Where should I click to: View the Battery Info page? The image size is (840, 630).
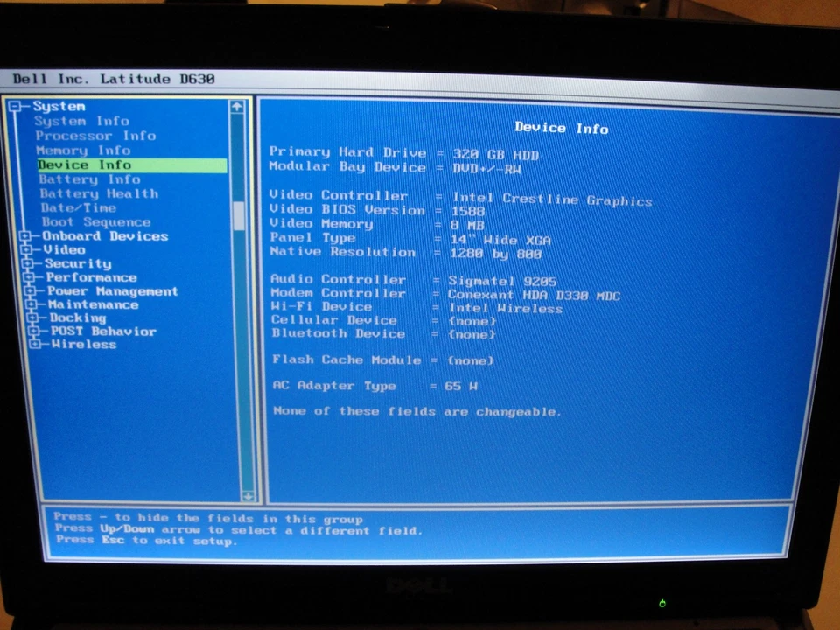point(89,178)
